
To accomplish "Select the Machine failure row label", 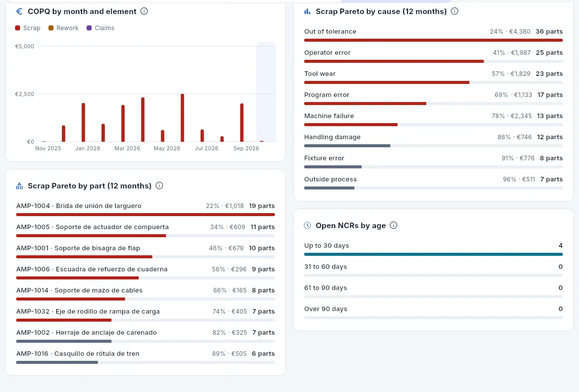I will pyautogui.click(x=329, y=116).
